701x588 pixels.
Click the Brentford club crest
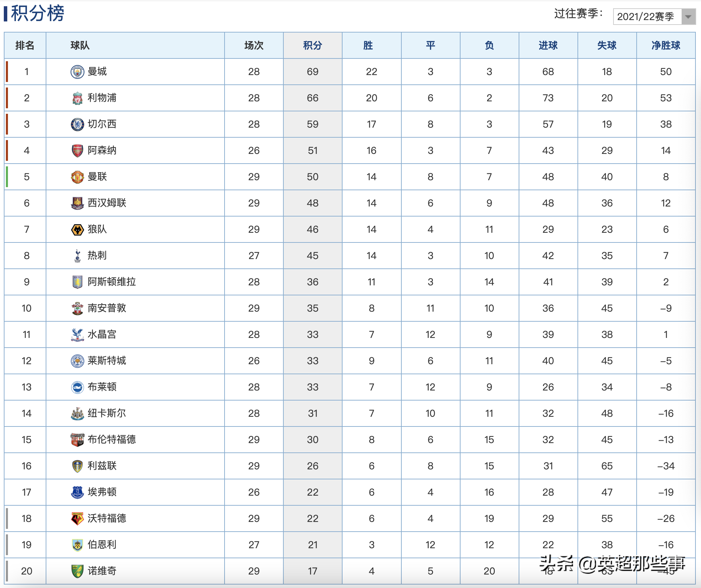coord(77,440)
